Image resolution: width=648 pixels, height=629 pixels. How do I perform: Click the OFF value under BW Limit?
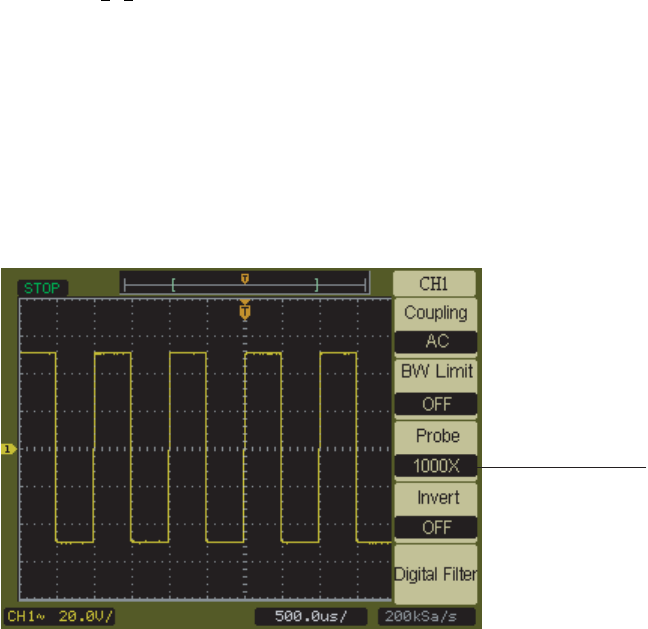pyautogui.click(x=436, y=404)
